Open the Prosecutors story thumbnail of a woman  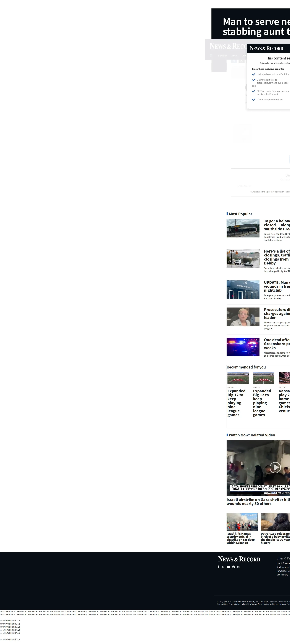point(243,317)
